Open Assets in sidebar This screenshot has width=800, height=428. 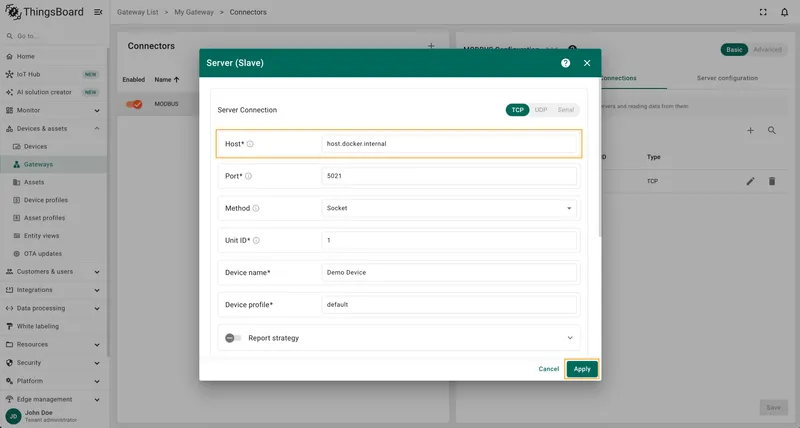[x=54, y=182]
